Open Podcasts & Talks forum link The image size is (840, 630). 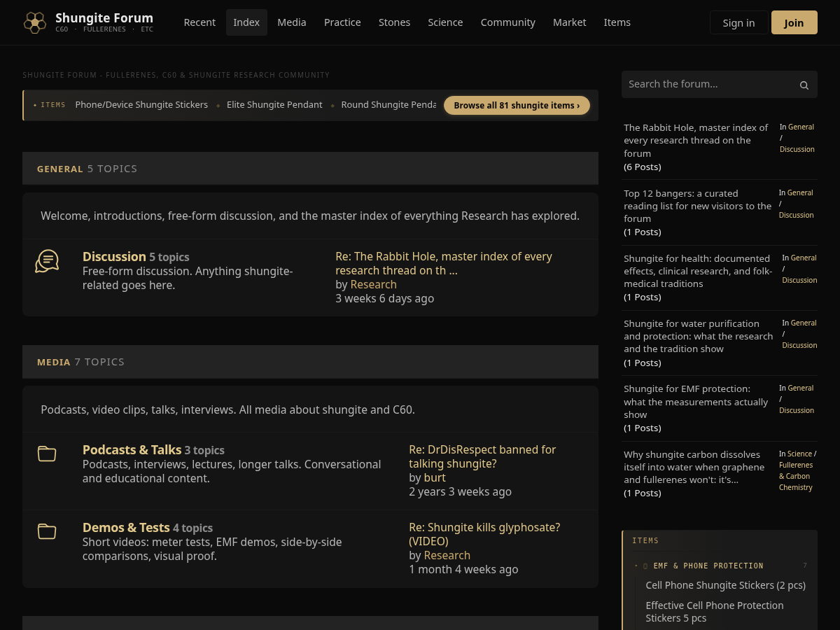[x=132, y=450]
